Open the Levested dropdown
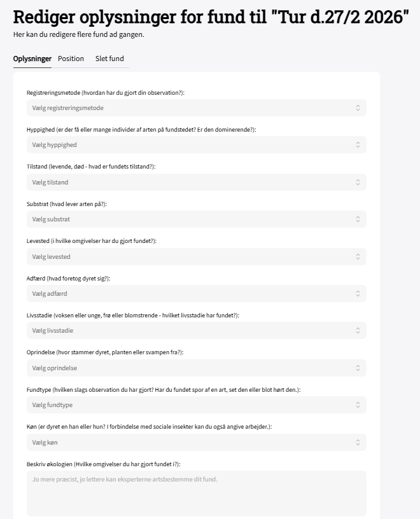 coord(196,257)
